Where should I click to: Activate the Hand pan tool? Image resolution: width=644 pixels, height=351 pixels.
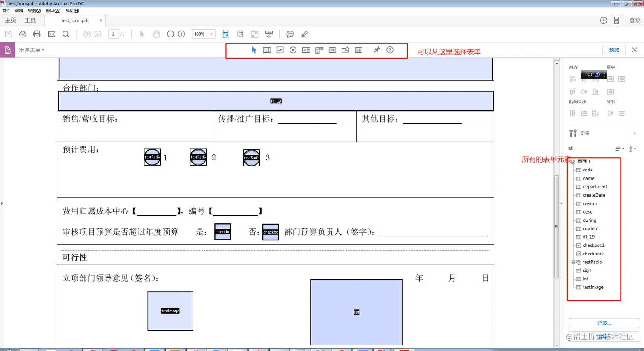click(156, 34)
